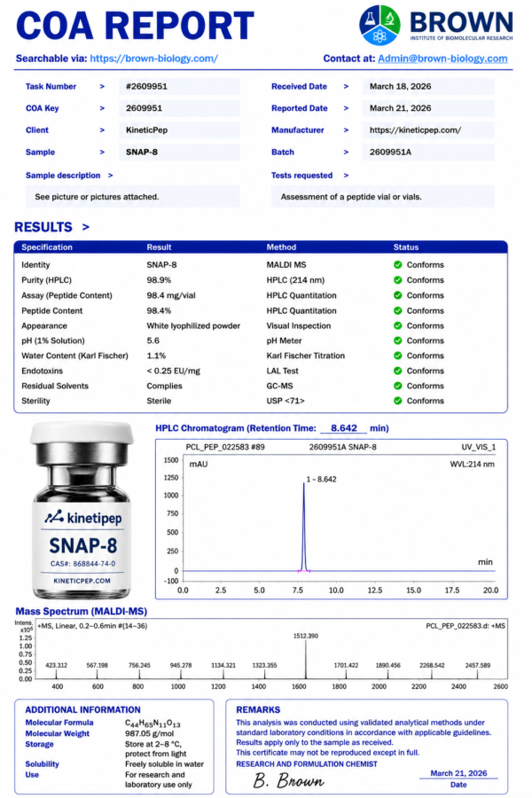This screenshot has height=798, width=532.
Task: Click the mass spectrum peak label 423.312
Action: pos(56,665)
